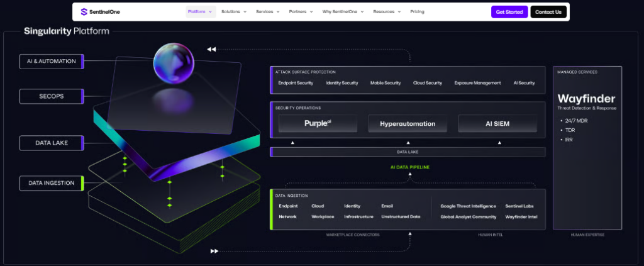Open Cloud Security link

[x=428, y=83]
